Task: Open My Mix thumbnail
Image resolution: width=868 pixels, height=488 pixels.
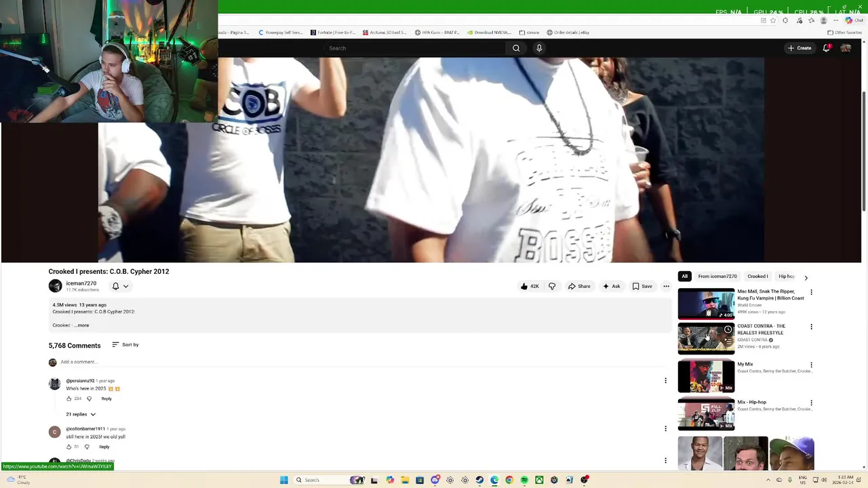Action: pyautogui.click(x=706, y=376)
